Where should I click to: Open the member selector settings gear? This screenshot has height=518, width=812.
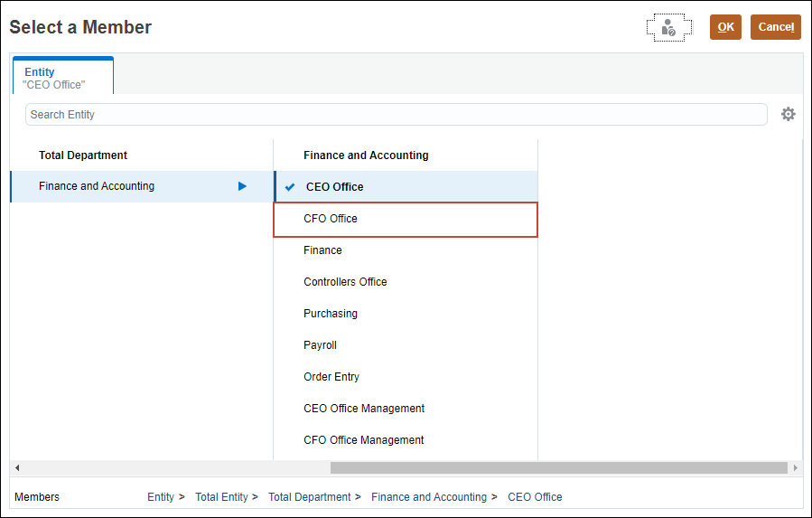pyautogui.click(x=789, y=114)
